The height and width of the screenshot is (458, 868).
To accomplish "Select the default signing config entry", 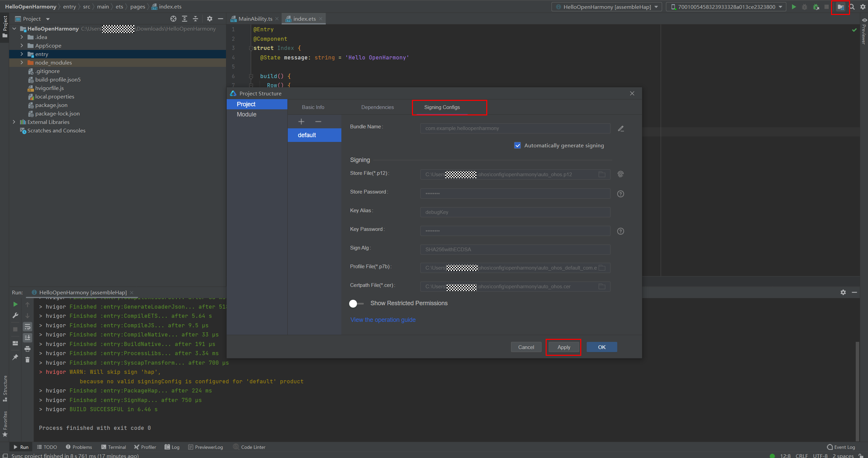I will [314, 135].
